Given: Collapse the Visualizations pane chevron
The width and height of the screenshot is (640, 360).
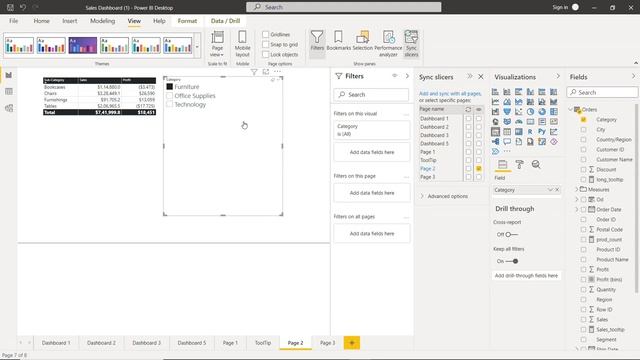Looking at the screenshot, I should click(x=558, y=76).
